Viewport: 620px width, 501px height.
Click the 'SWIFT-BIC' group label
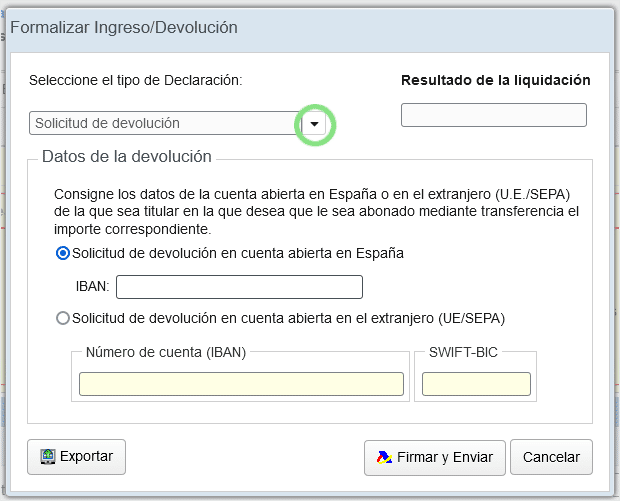[463, 352]
